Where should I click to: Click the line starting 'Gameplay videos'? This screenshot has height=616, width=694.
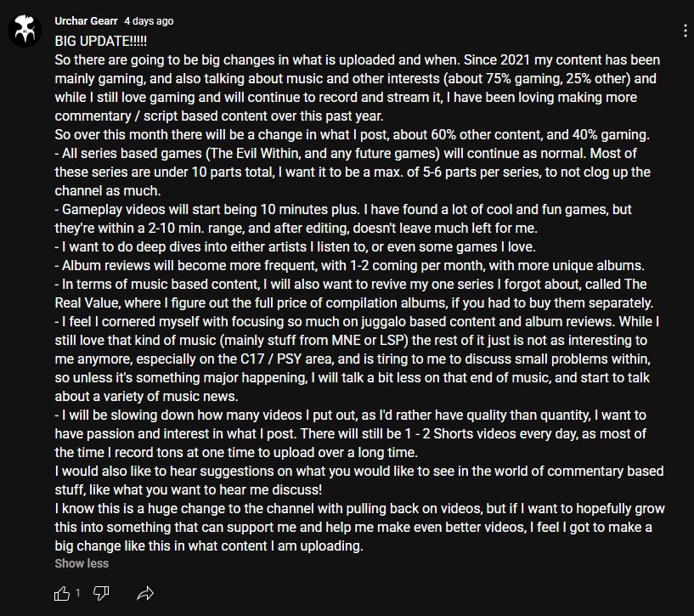pos(343,209)
